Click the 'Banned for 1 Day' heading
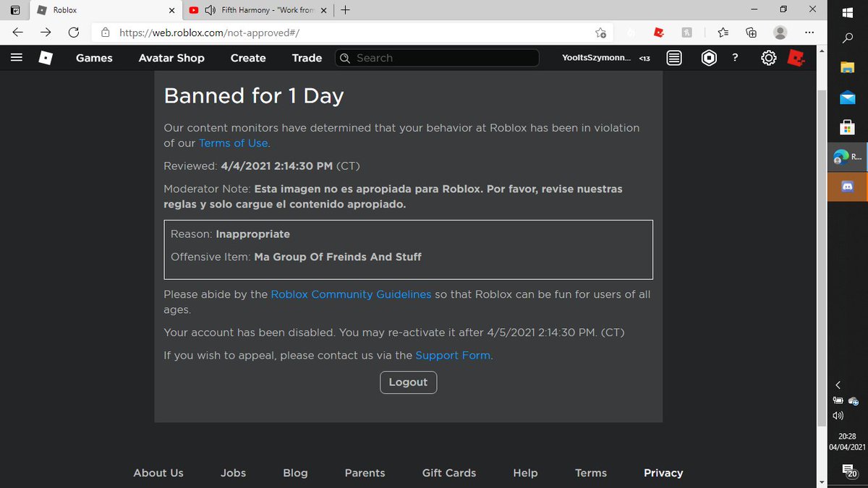868x488 pixels. tap(254, 95)
